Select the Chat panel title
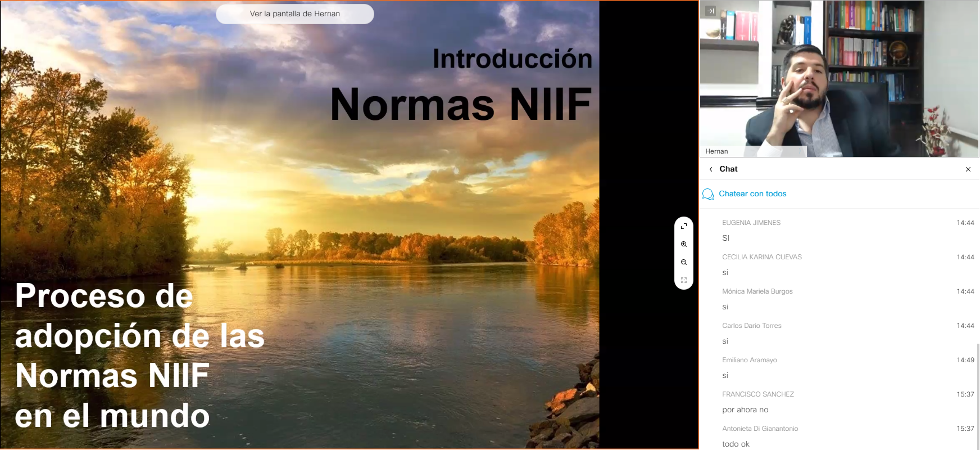Viewport: 980px width, 450px height. pos(728,169)
